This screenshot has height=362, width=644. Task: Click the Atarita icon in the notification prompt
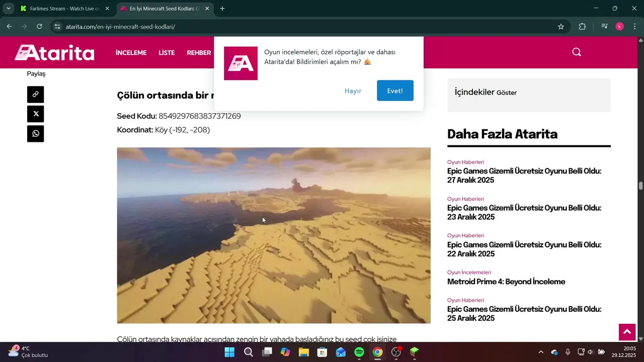click(x=240, y=63)
